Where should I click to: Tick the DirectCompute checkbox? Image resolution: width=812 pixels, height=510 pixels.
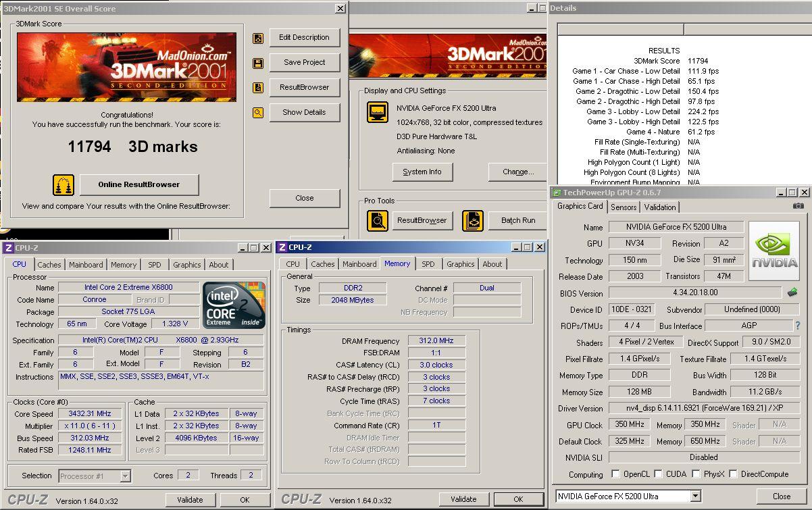pyautogui.click(x=734, y=474)
